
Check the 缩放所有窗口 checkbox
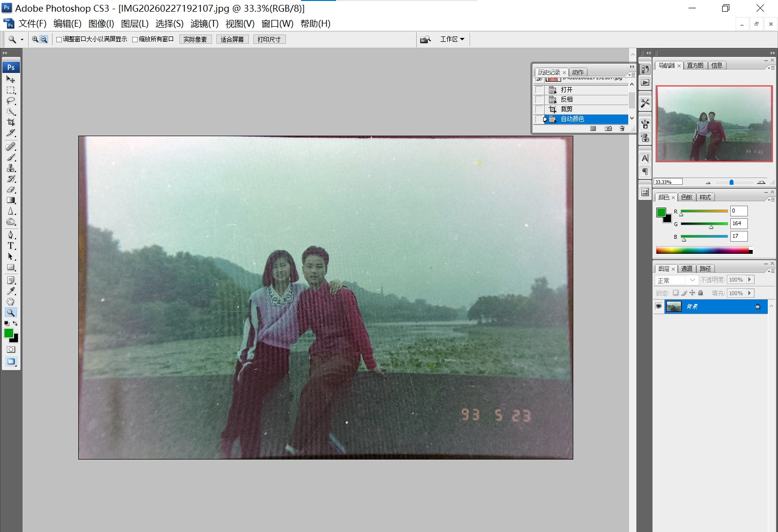[135, 39]
